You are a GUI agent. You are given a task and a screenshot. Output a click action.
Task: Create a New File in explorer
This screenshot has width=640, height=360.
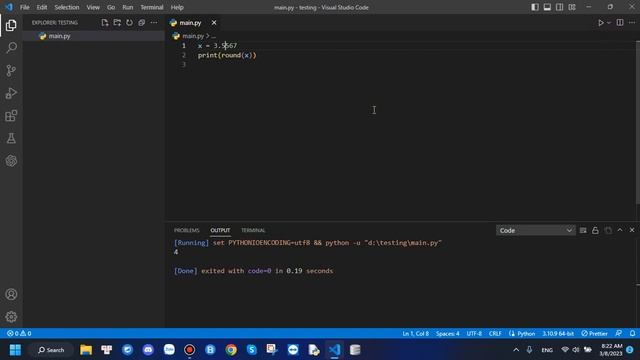click(x=105, y=23)
